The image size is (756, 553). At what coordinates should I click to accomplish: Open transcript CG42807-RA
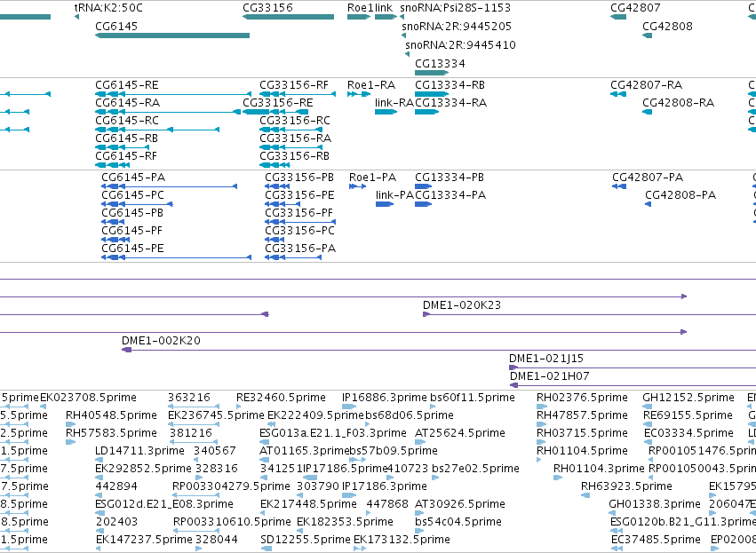point(646,85)
